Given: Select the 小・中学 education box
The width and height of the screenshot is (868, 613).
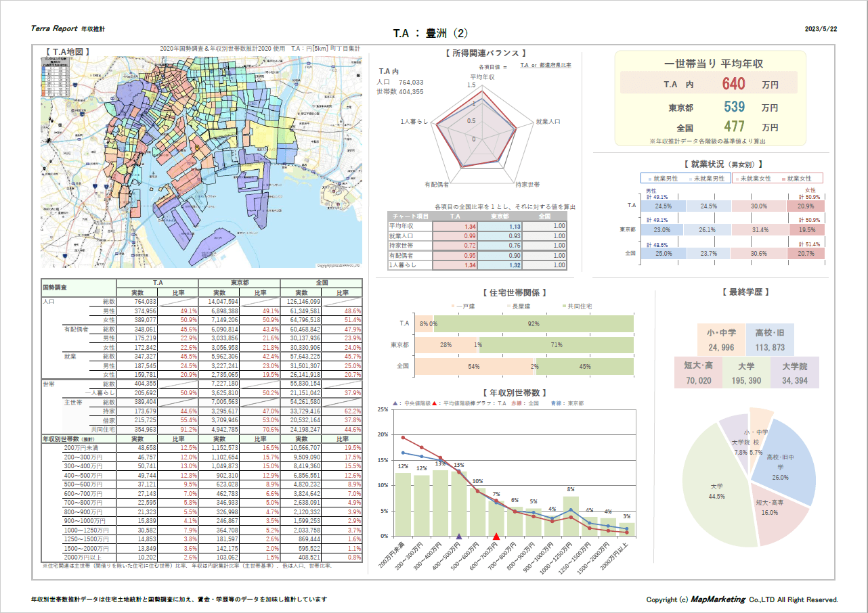Looking at the screenshot, I should [x=720, y=340].
